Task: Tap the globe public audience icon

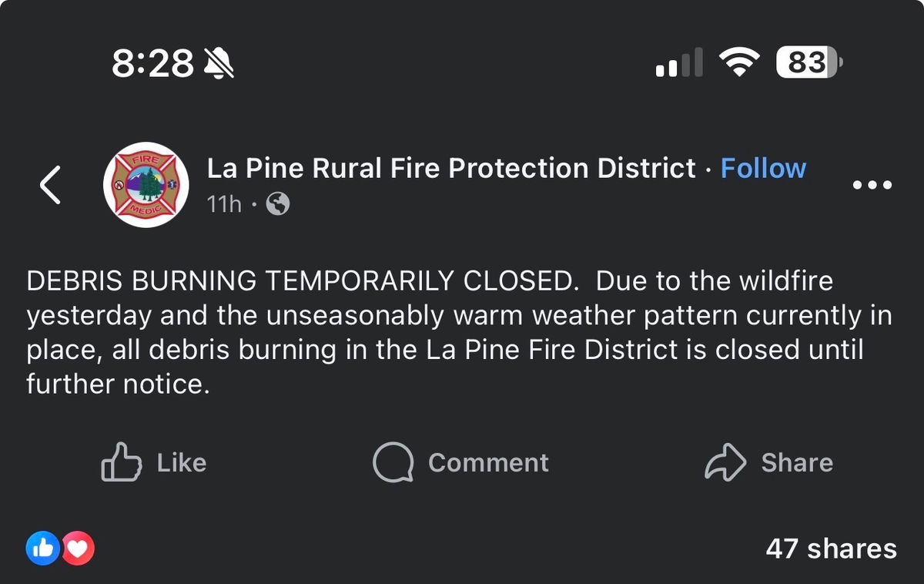Action: 277,204
